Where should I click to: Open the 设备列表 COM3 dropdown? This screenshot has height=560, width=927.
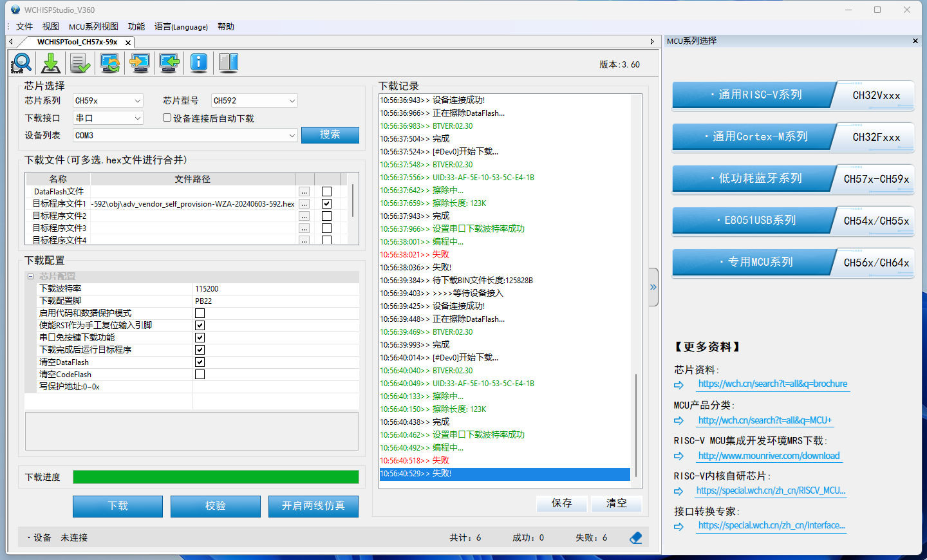(185, 135)
